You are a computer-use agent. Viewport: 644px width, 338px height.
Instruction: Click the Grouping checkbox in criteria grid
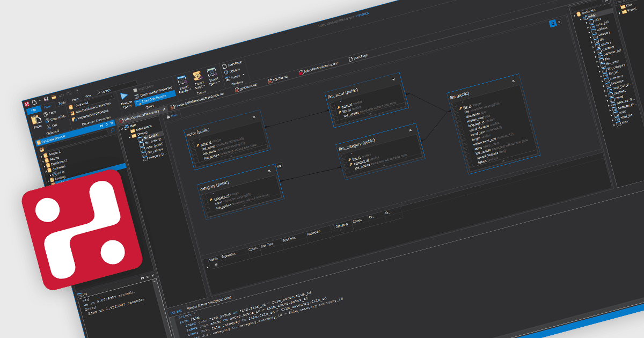[342, 231]
